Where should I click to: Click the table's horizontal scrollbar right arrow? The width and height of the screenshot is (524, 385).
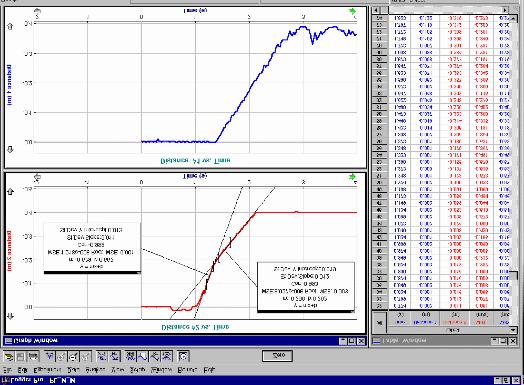505,10
